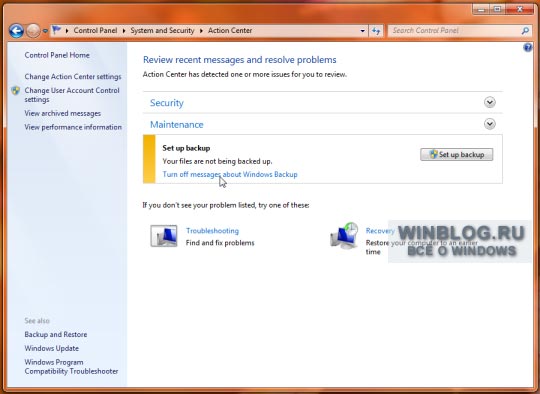Open the address bar history dropdown arrow

[x=362, y=31]
